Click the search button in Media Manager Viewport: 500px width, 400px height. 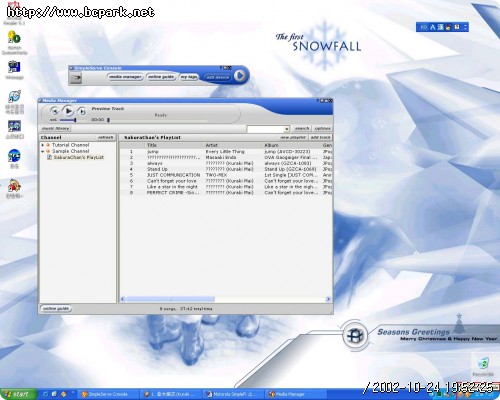[x=302, y=128]
